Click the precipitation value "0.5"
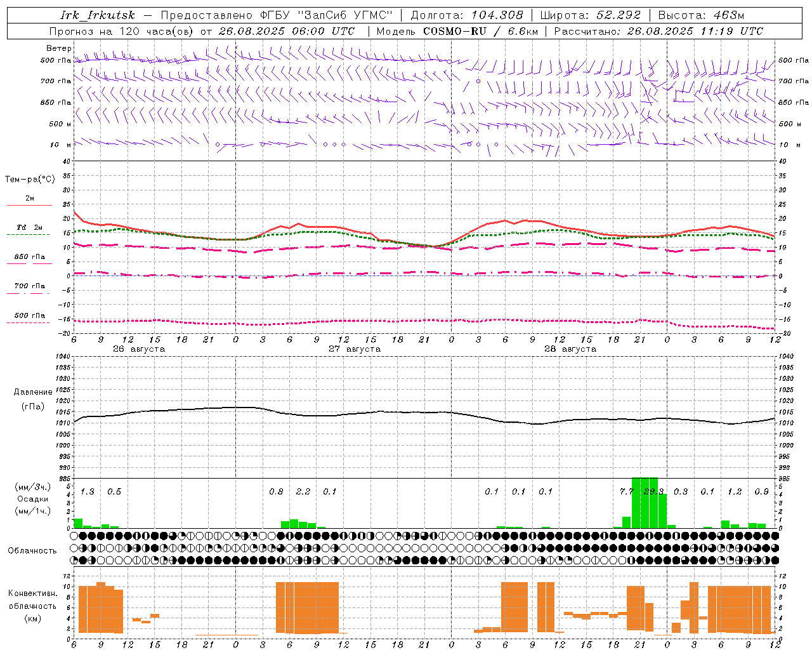This screenshot has height=650, width=812. tap(114, 491)
